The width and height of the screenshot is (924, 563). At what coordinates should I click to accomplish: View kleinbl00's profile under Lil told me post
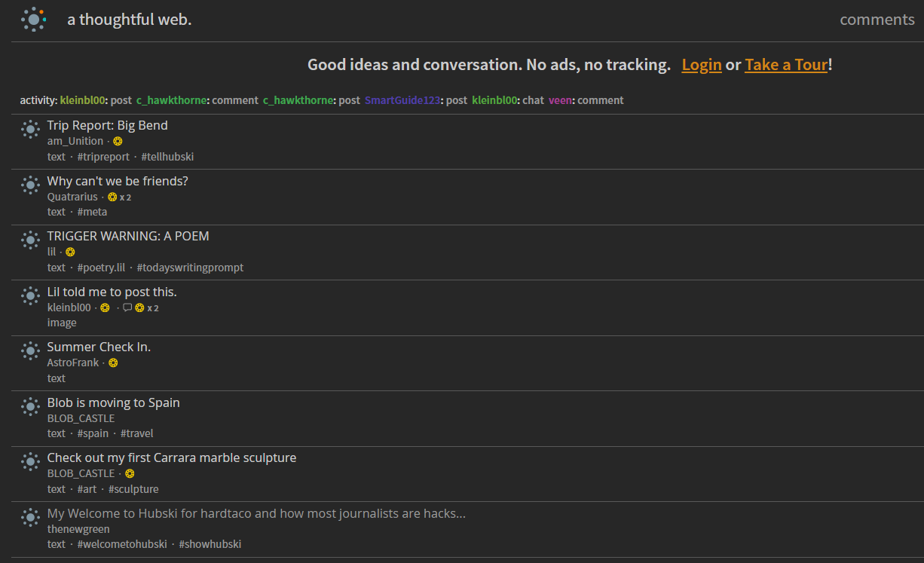(69, 308)
